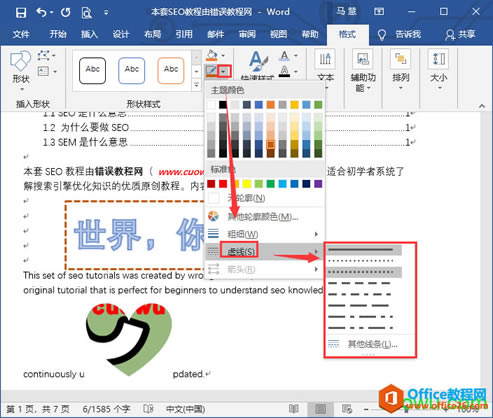Click the Print Preview icon
The width and height of the screenshot is (493, 418).
coord(86,13)
